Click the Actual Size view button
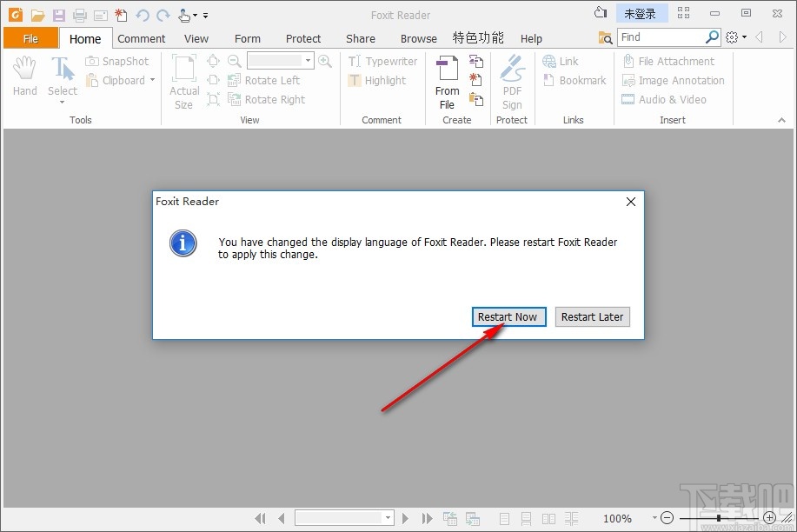 (x=184, y=82)
